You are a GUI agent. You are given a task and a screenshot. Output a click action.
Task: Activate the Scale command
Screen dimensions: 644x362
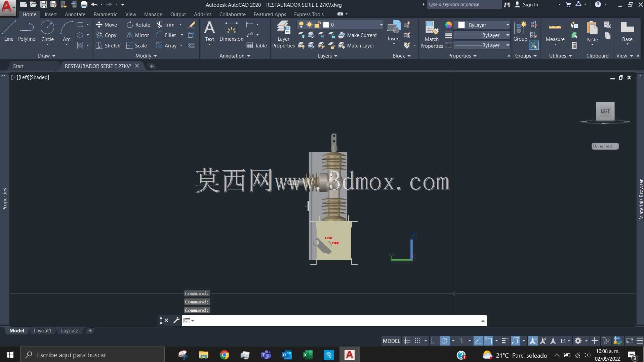point(137,45)
